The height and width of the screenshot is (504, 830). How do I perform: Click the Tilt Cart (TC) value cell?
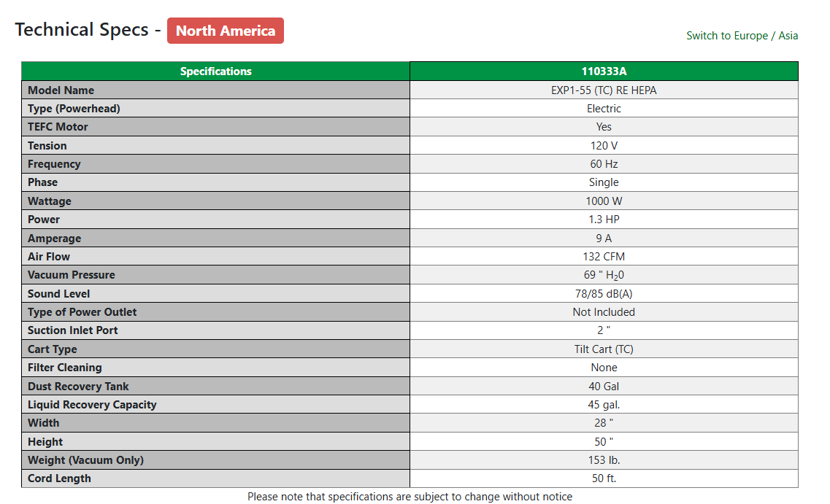(604, 349)
